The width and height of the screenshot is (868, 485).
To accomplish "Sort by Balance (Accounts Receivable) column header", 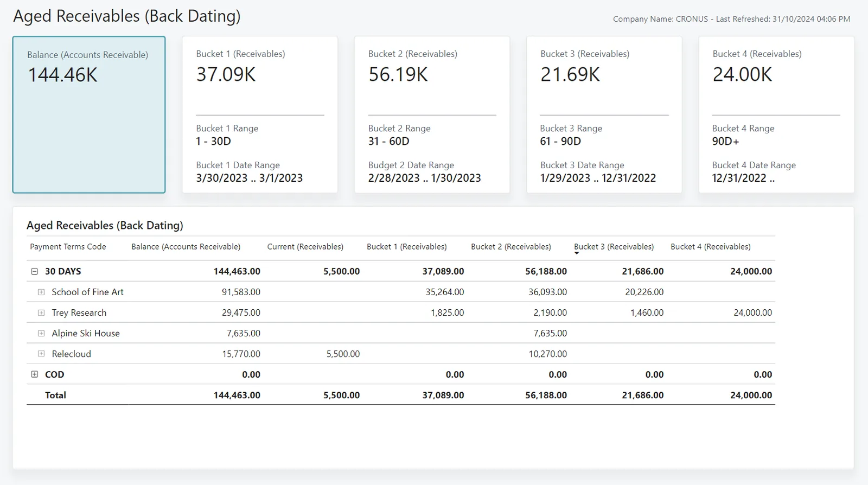I will pyautogui.click(x=186, y=247).
